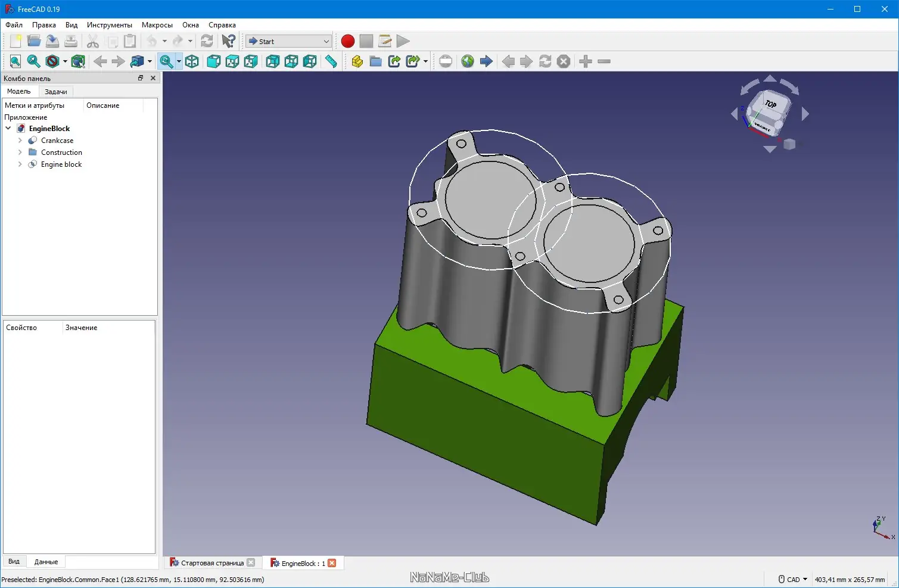Set the rear view cube icon
Screen dimensions: 899x588
click(x=273, y=61)
